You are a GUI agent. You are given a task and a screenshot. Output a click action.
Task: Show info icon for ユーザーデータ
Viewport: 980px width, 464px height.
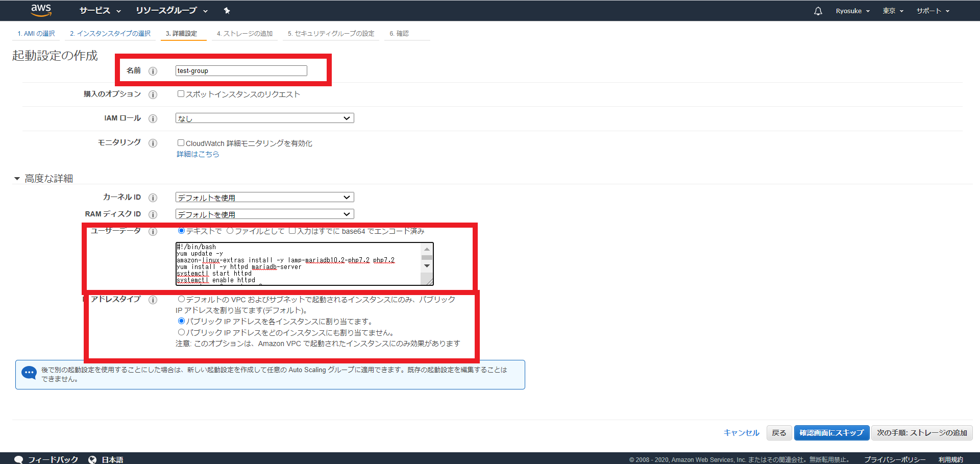point(153,231)
